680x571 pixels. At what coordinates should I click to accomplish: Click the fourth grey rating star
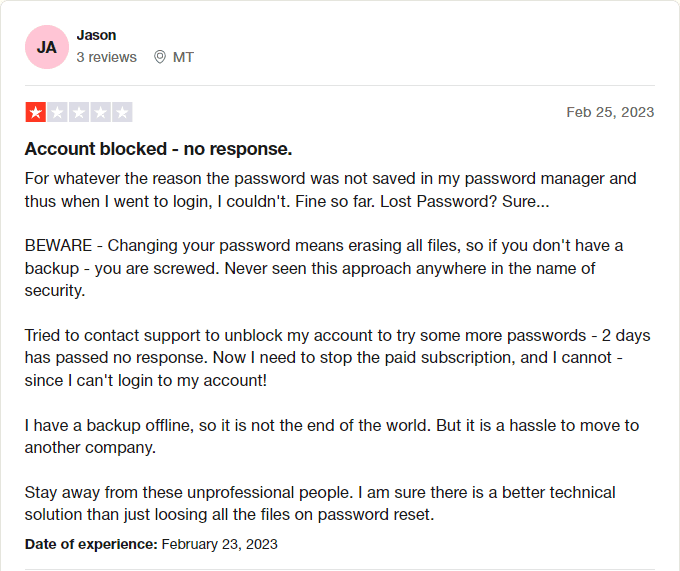(100, 112)
